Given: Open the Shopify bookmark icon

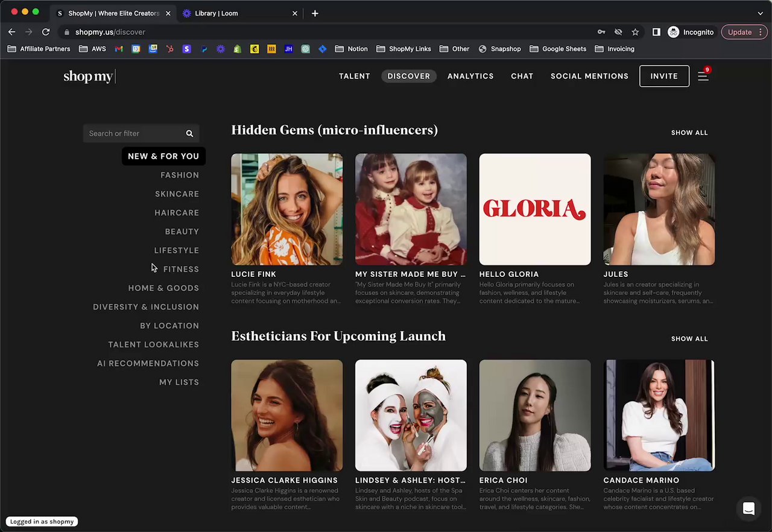Looking at the screenshot, I should pyautogui.click(x=238, y=49).
